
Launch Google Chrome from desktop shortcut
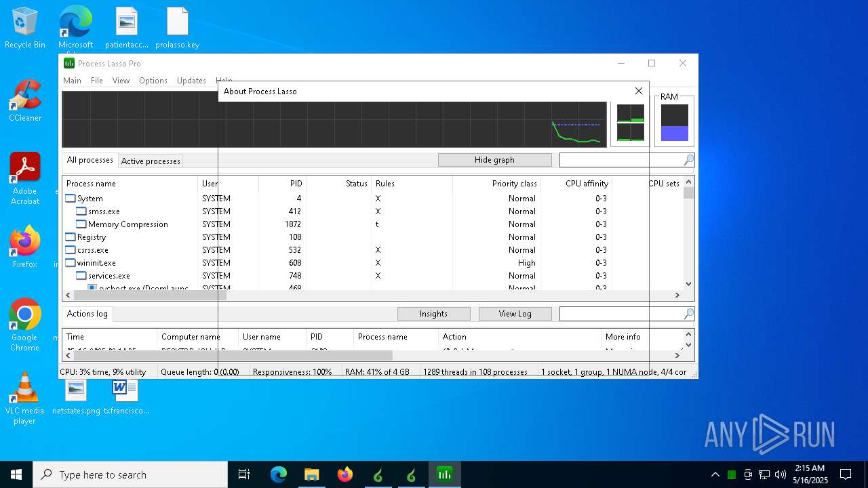click(x=25, y=325)
